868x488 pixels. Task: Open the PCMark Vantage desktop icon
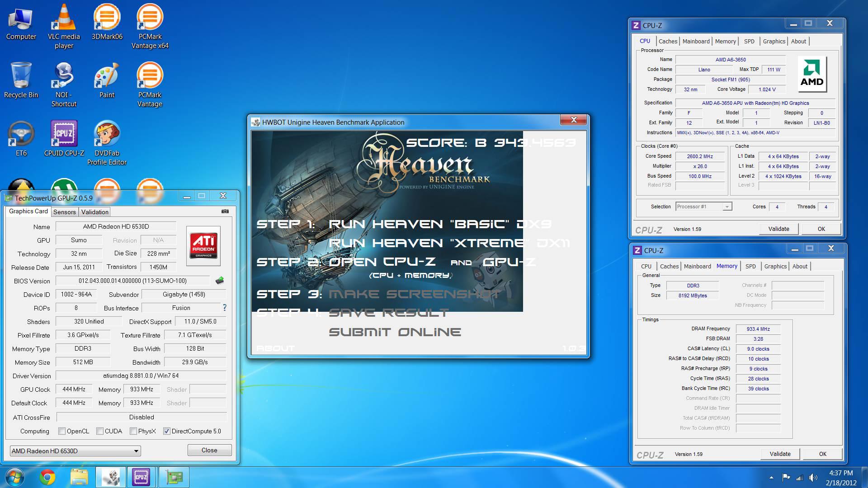pyautogui.click(x=150, y=84)
